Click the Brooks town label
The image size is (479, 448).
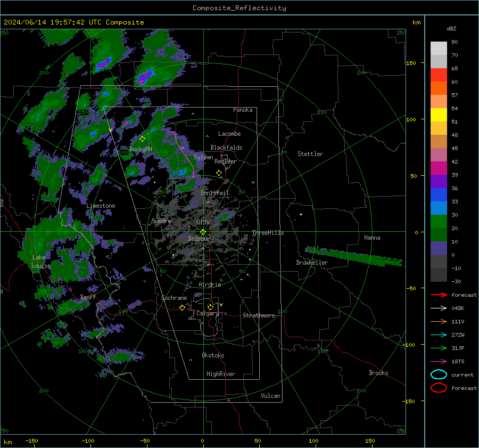(378, 373)
